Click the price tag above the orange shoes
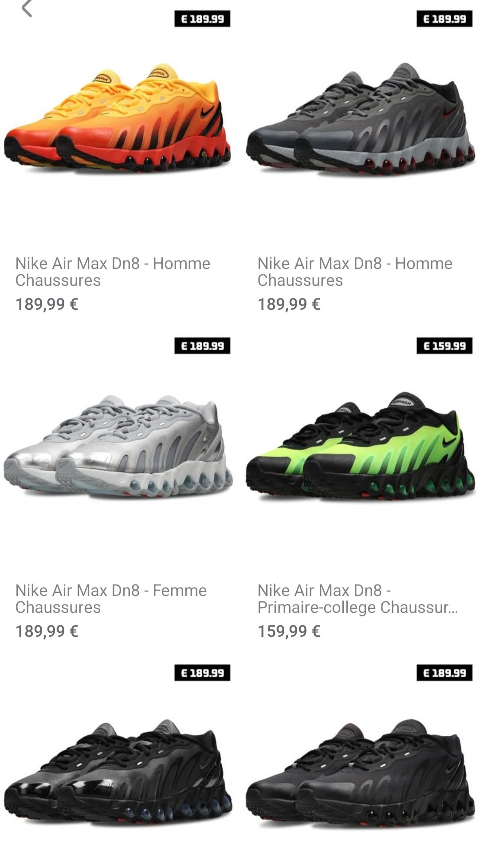Image resolution: width=479 pixels, height=868 pixels. (x=202, y=19)
